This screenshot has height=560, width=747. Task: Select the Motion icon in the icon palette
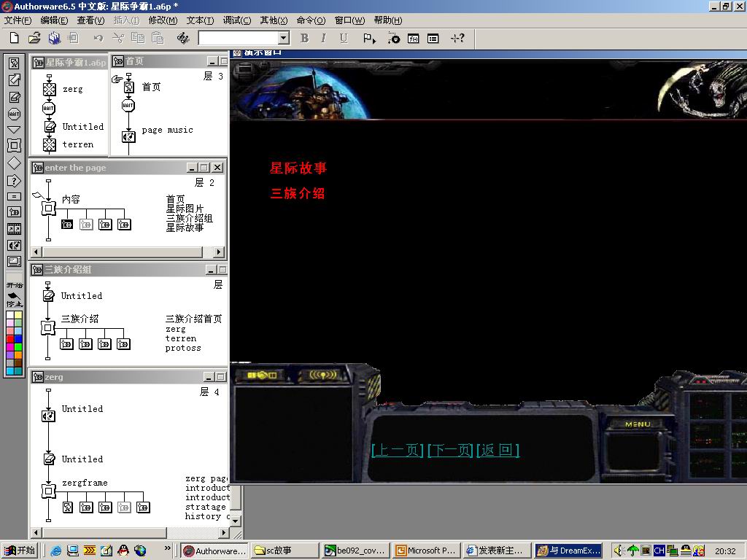(15, 80)
